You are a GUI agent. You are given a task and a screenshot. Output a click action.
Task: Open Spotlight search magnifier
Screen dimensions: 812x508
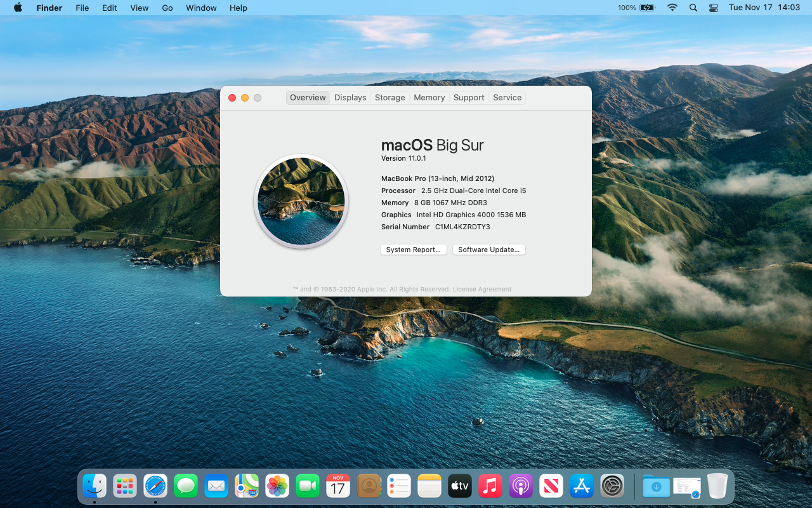[x=693, y=8]
